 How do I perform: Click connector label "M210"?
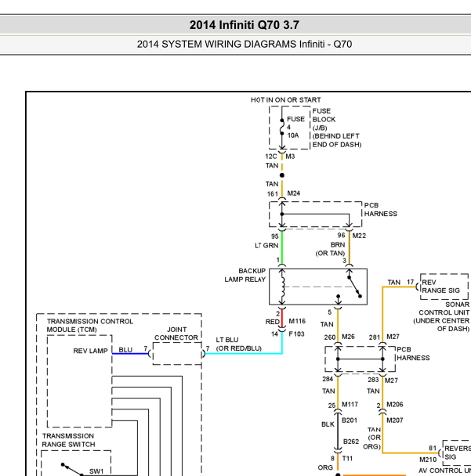(428, 460)
